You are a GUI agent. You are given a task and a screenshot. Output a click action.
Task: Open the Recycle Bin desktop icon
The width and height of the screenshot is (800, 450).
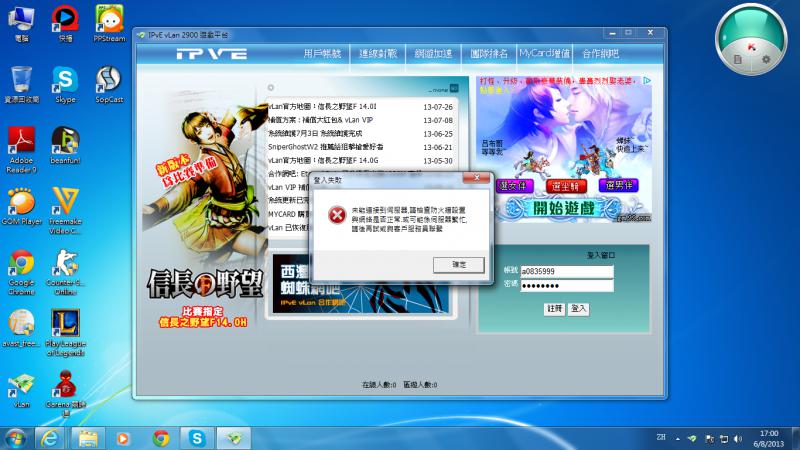point(21,85)
